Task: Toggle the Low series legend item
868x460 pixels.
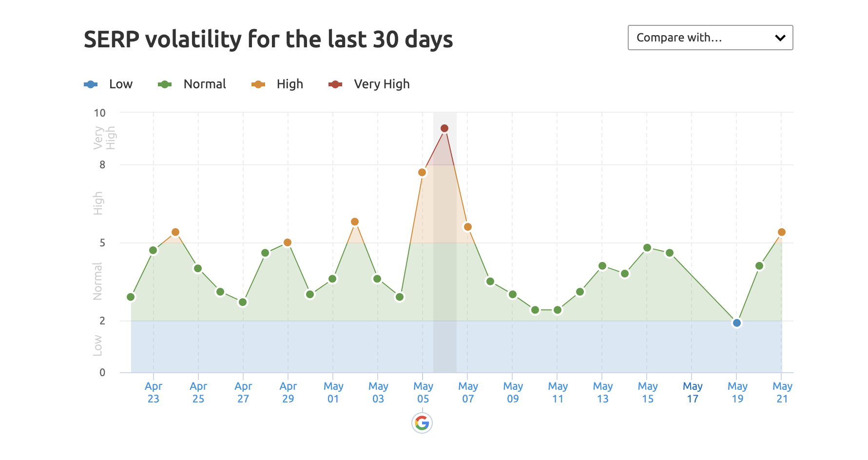Action: pos(108,84)
